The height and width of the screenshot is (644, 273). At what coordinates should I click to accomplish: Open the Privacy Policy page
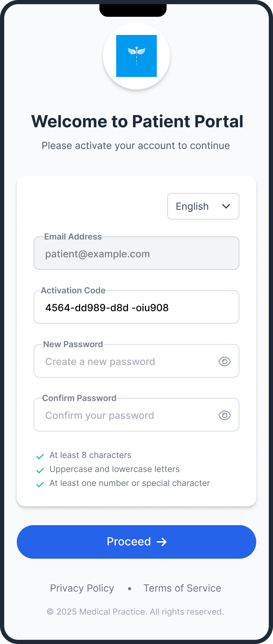[82, 588]
